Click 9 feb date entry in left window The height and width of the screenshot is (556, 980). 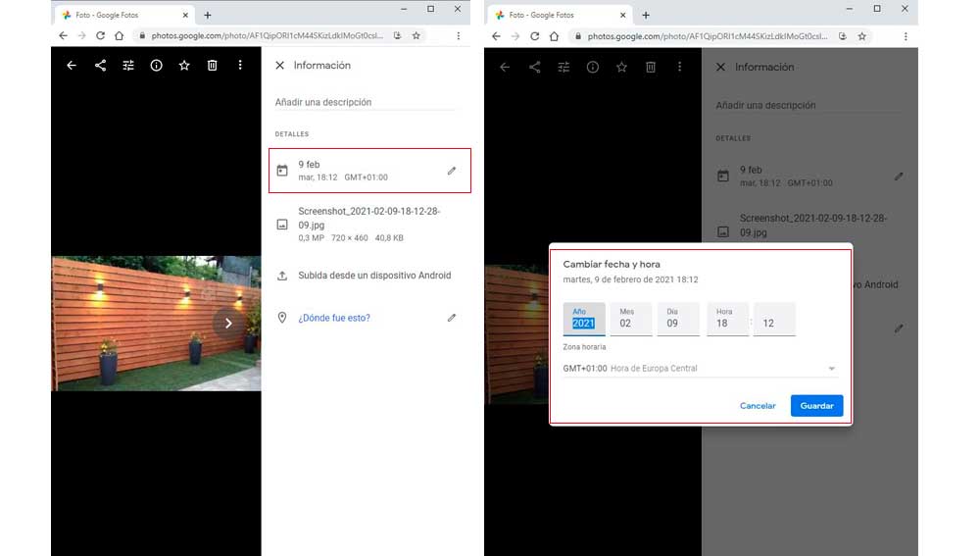[369, 171]
